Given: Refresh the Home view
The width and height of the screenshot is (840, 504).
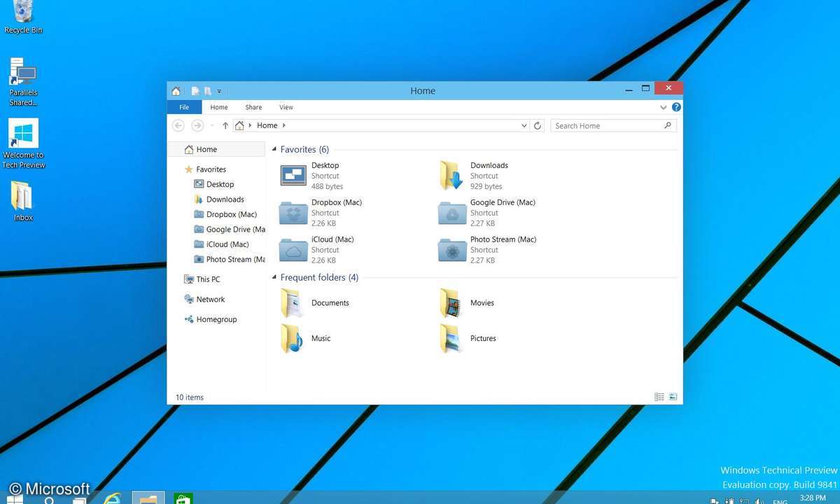Looking at the screenshot, I should [x=538, y=126].
